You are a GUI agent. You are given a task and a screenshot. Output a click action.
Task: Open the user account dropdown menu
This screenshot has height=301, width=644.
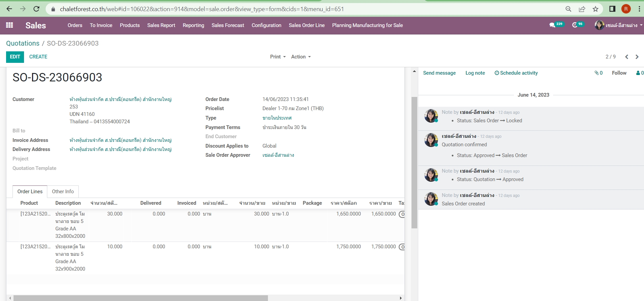click(x=618, y=25)
